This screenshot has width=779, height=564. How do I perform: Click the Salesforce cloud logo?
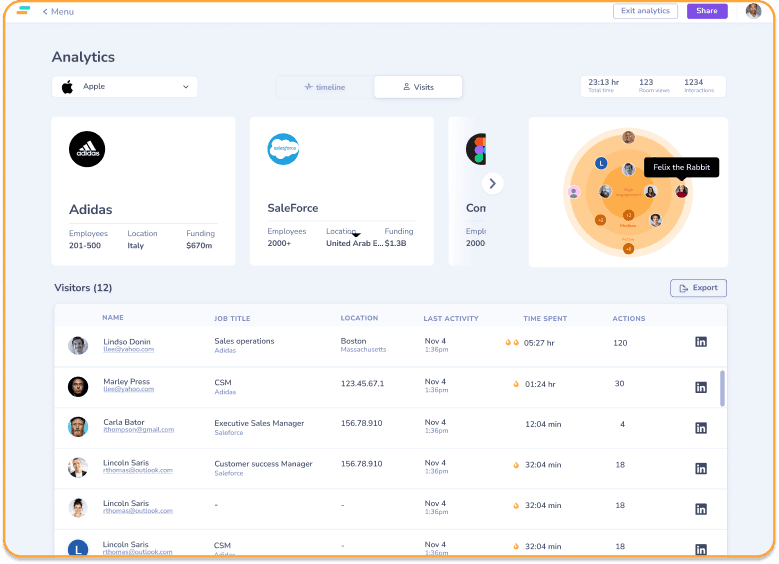pos(283,149)
